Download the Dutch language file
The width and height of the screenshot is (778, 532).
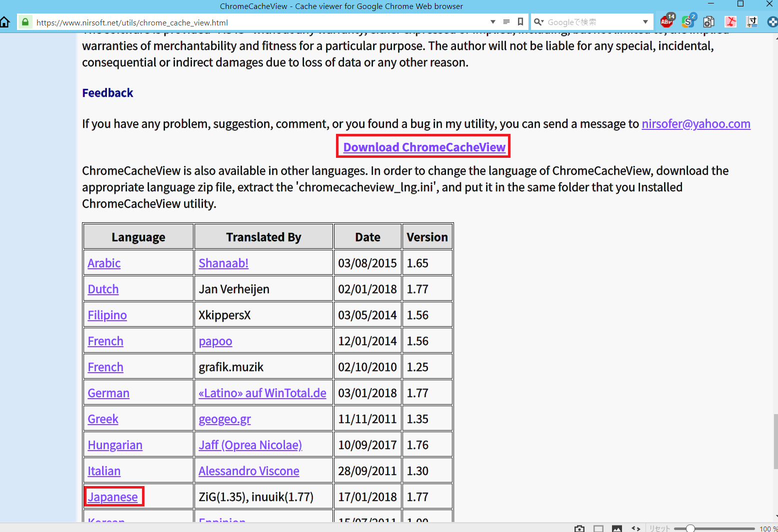click(103, 289)
